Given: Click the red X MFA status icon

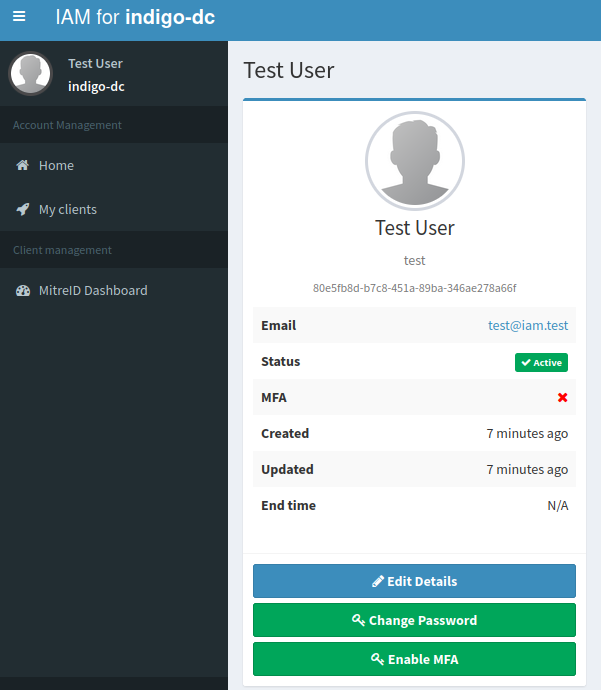Looking at the screenshot, I should pyautogui.click(x=562, y=398).
